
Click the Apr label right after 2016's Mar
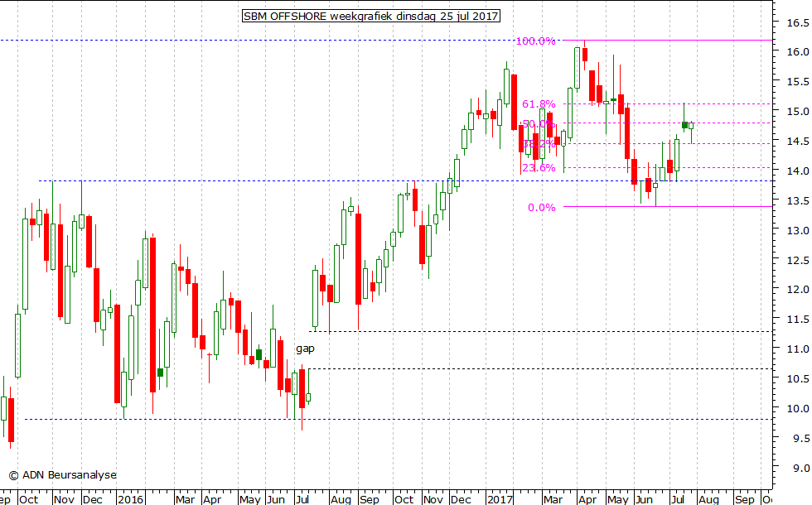(212, 499)
